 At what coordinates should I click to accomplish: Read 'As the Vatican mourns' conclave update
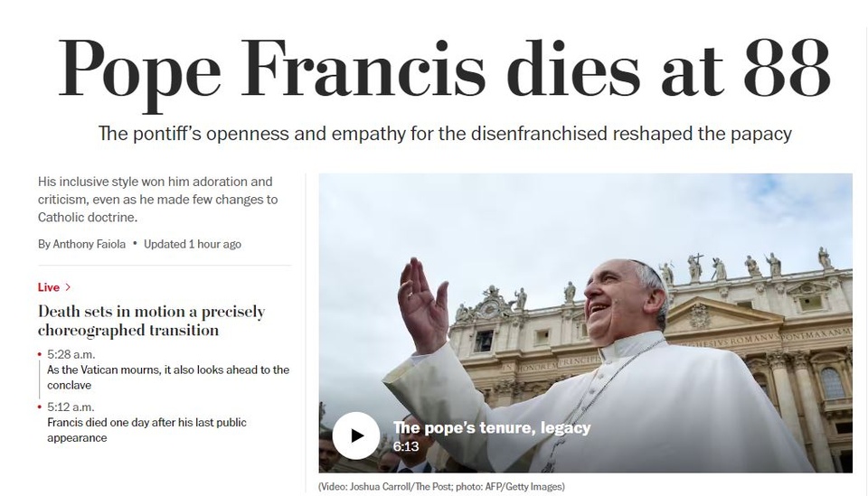pos(168,377)
